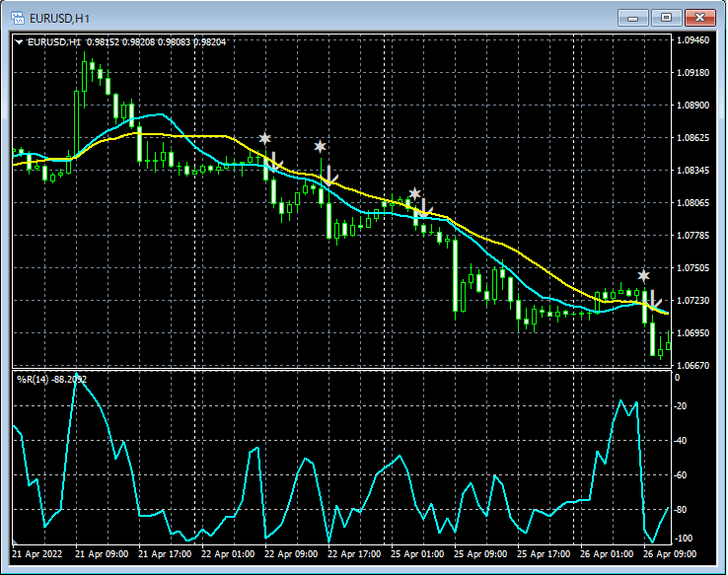
Task: Click the 21 Apr 09:00 time label
Action: (x=102, y=554)
